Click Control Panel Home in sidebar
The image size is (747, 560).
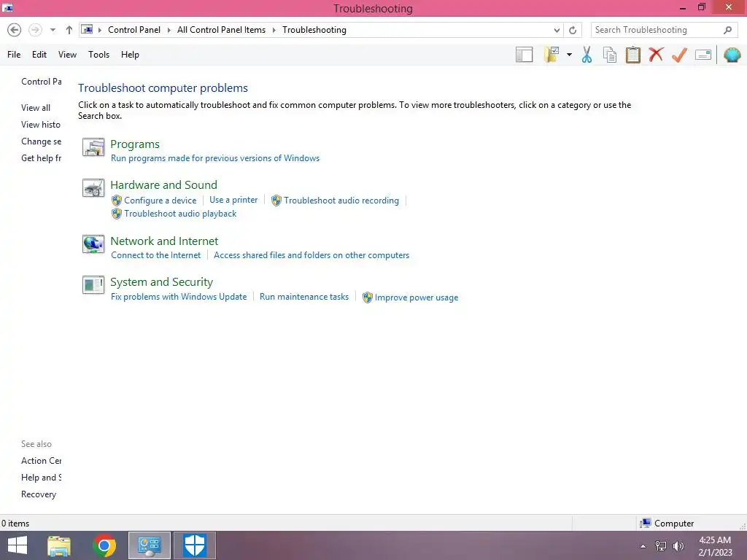(41, 82)
